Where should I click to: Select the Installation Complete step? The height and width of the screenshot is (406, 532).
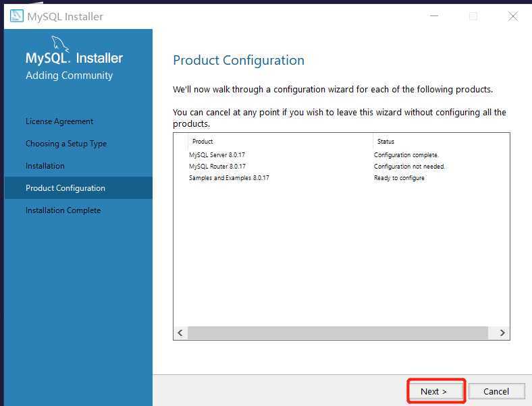point(63,210)
